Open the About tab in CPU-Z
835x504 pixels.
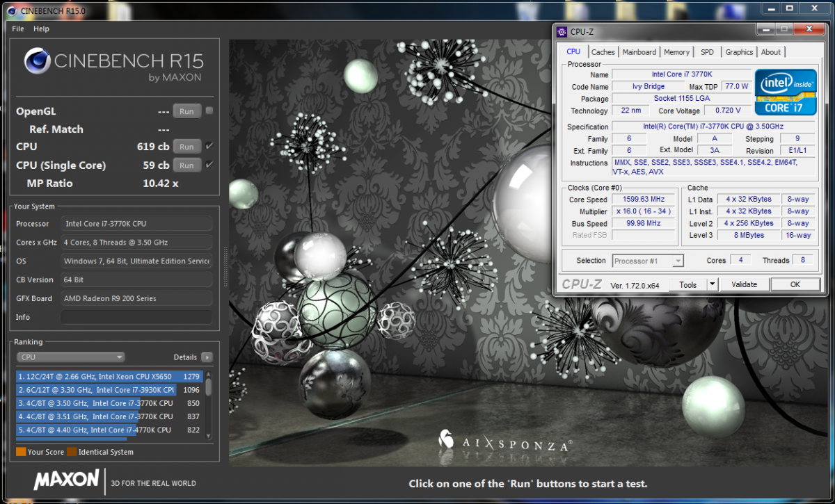tap(771, 52)
